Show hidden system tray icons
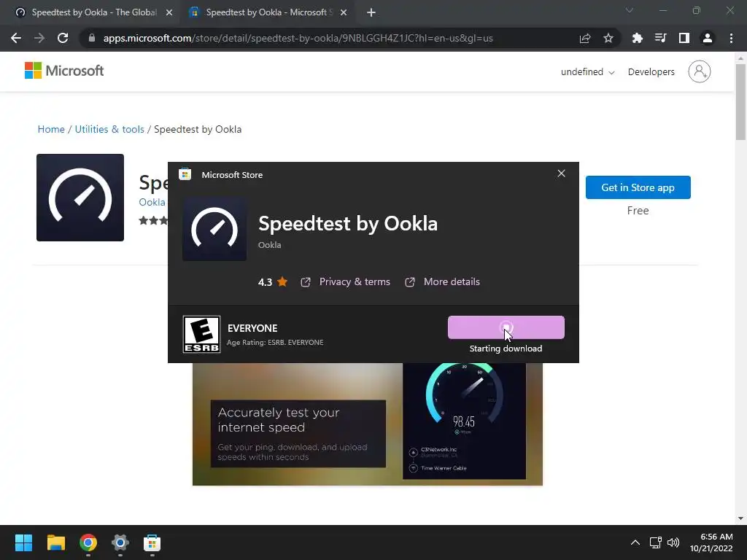The width and height of the screenshot is (747, 560). (635, 542)
